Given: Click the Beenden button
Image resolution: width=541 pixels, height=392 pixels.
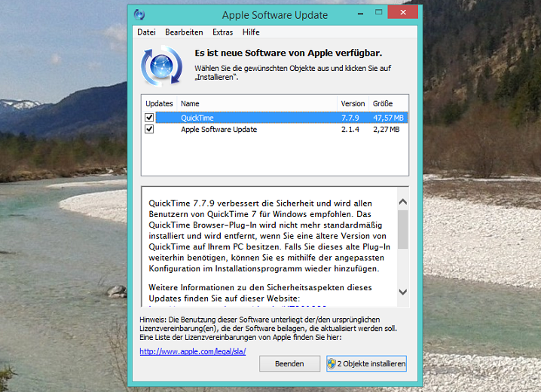Looking at the screenshot, I should (289, 363).
